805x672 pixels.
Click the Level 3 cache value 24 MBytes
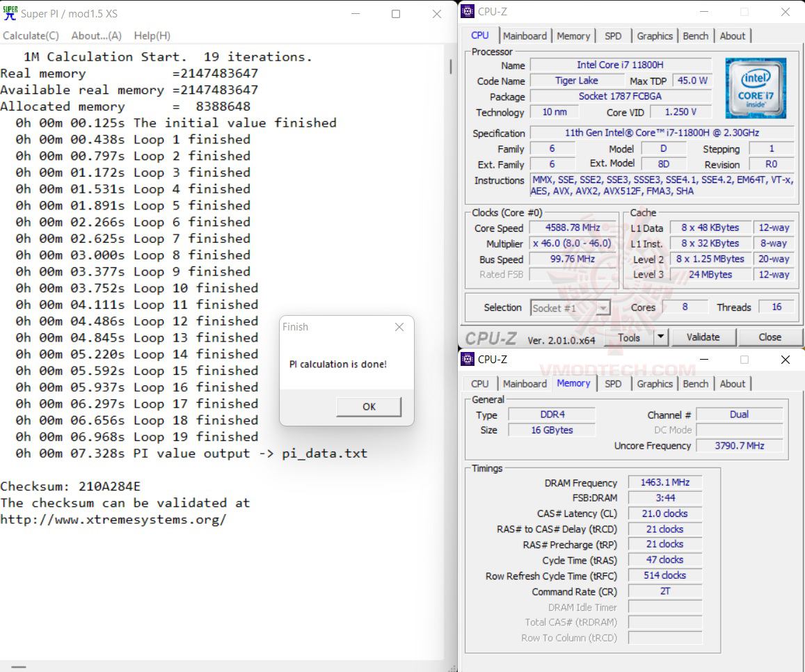tap(710, 275)
